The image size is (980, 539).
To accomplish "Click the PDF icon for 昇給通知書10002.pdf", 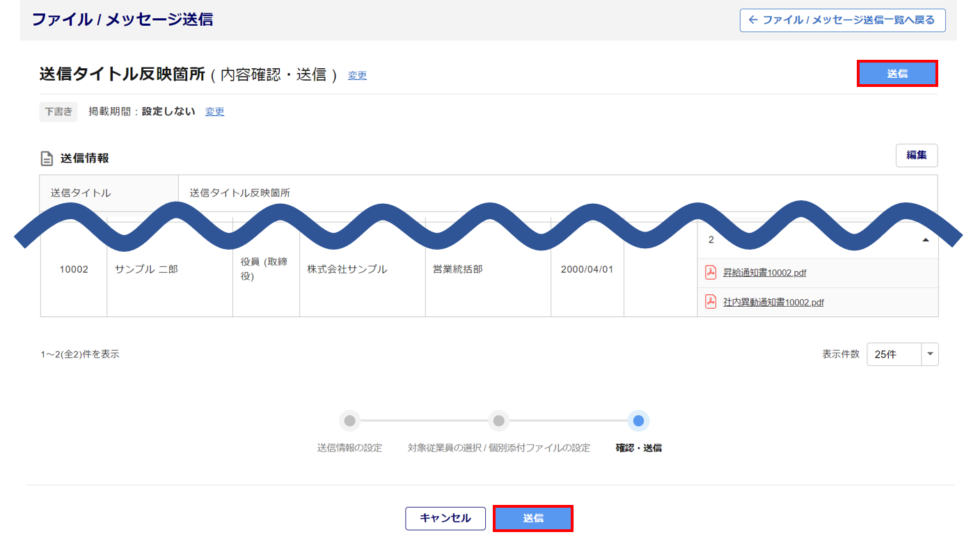I will coord(711,273).
